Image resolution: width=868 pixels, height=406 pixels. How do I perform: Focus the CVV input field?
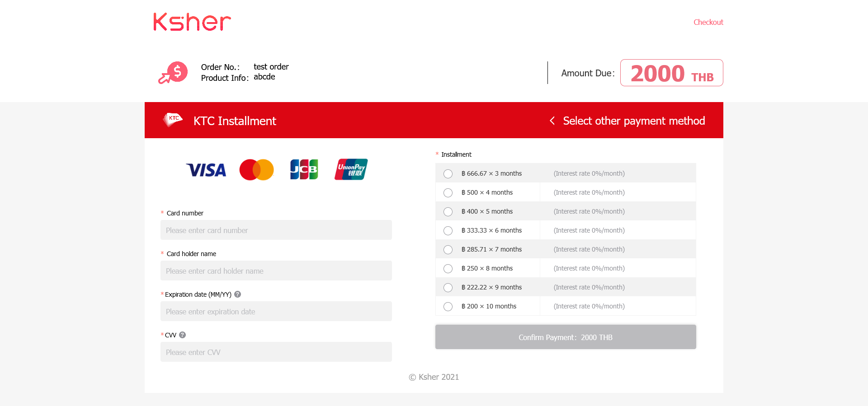(x=276, y=352)
